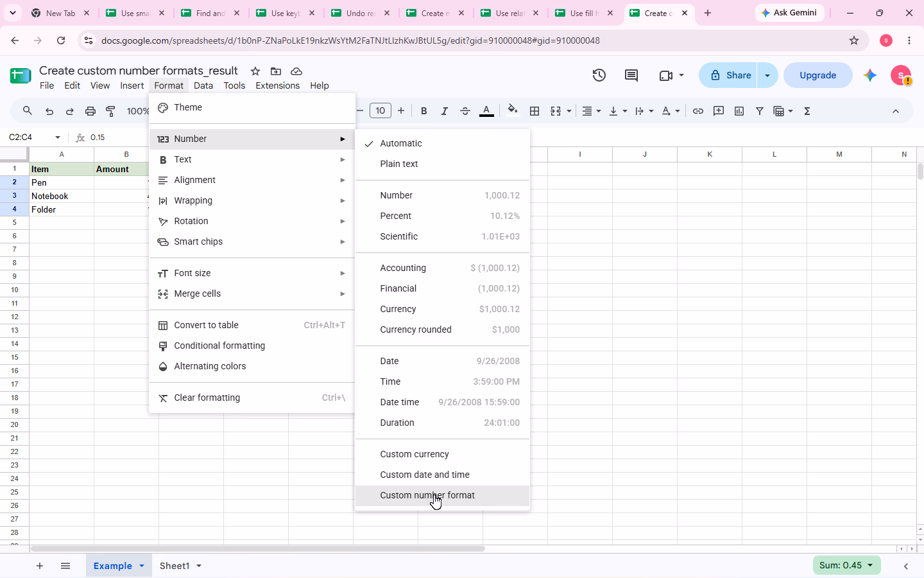Open fill color paint bucket
This screenshot has height=578, width=924.
(x=512, y=110)
